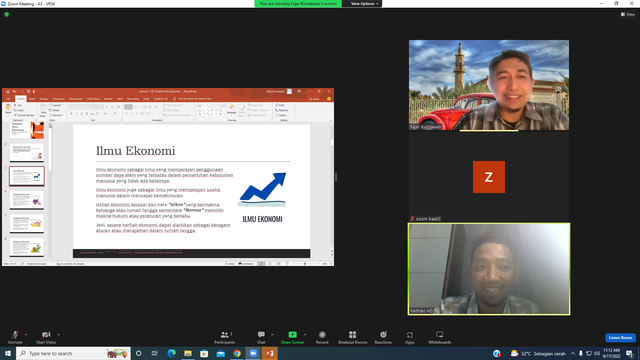Switch to the Slide Show tab in PowerPoint
Viewport: 640px width, 360px height.
coord(93,99)
